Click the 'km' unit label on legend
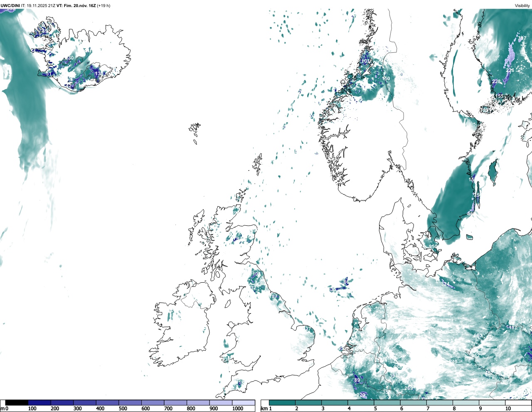The width and height of the screenshot is (532, 412). 264,409
